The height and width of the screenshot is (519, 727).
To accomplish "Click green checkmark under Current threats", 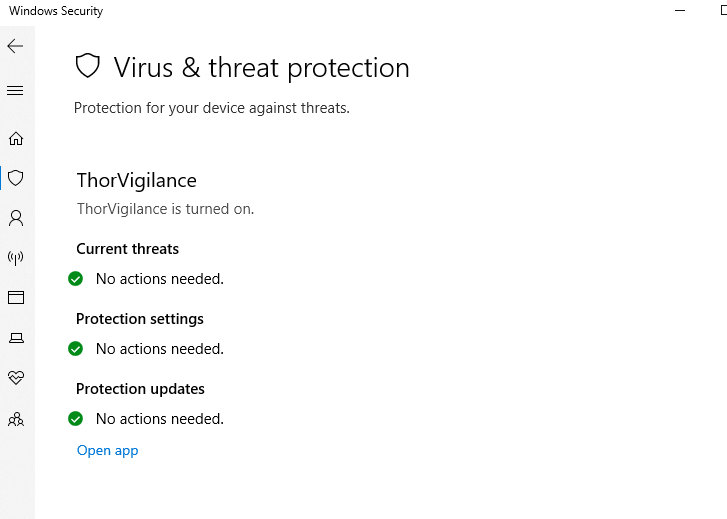I will point(75,279).
